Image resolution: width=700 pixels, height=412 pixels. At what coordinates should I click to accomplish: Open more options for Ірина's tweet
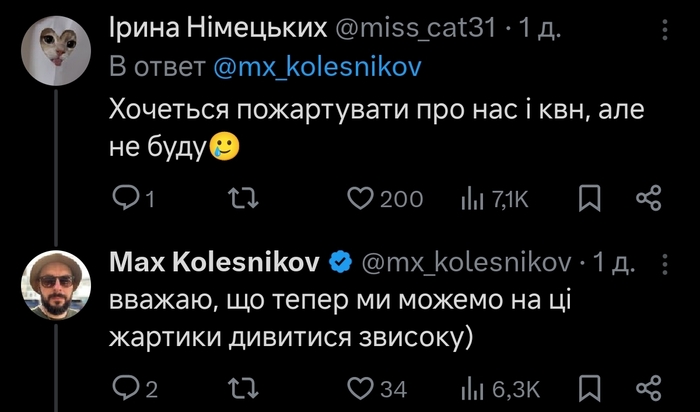pos(666,32)
